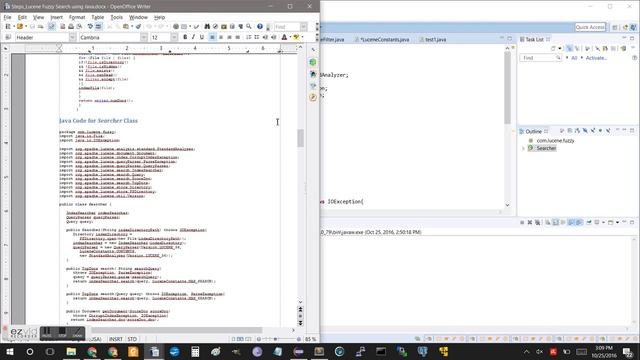640x360 pixels.
Task: Open the New Task dropdown arrow
Action: coord(560,49)
